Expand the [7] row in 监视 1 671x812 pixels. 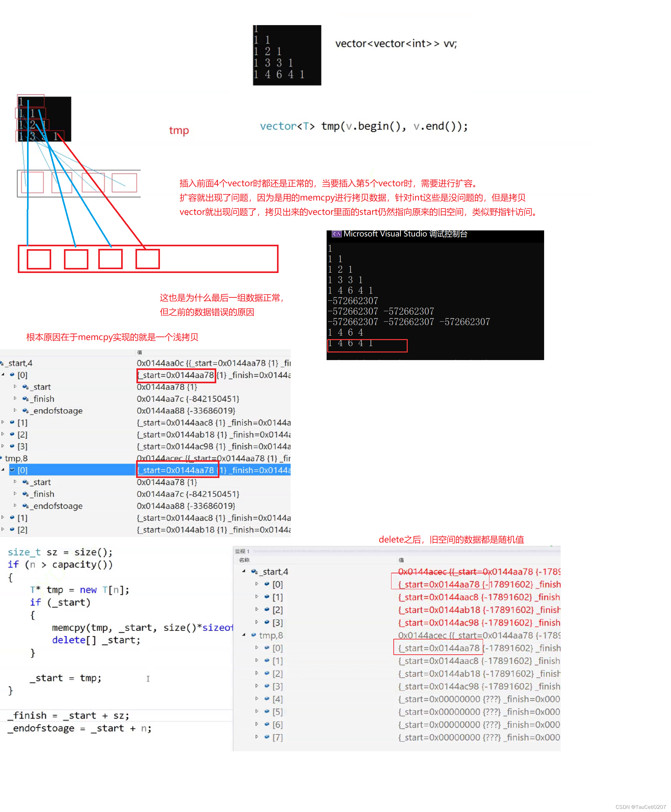click(x=257, y=737)
